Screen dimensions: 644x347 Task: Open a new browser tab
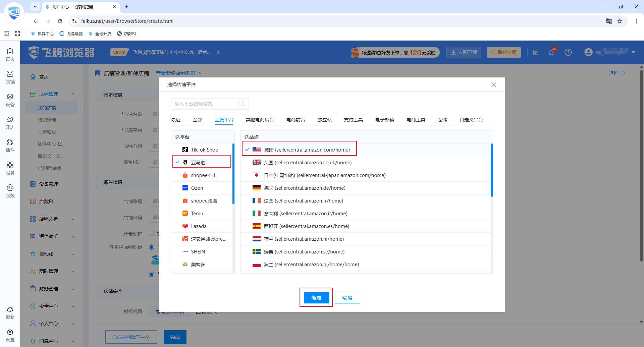126,7
